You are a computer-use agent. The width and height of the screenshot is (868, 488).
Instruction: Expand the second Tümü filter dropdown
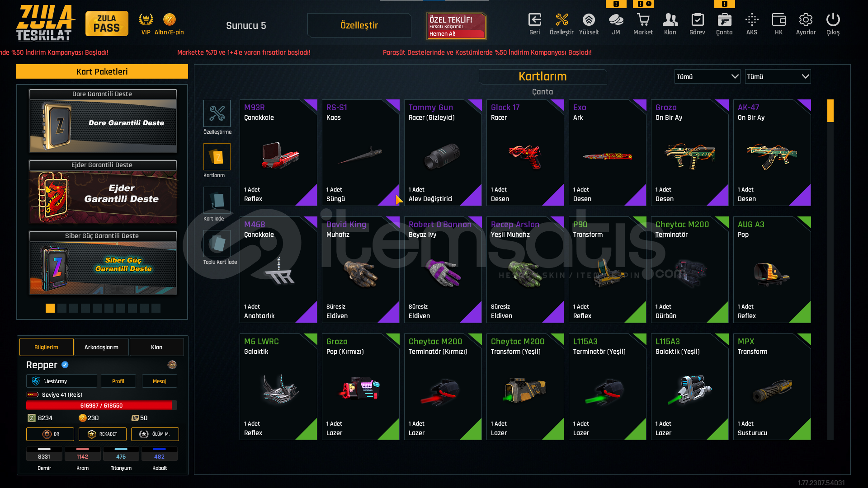tap(778, 76)
